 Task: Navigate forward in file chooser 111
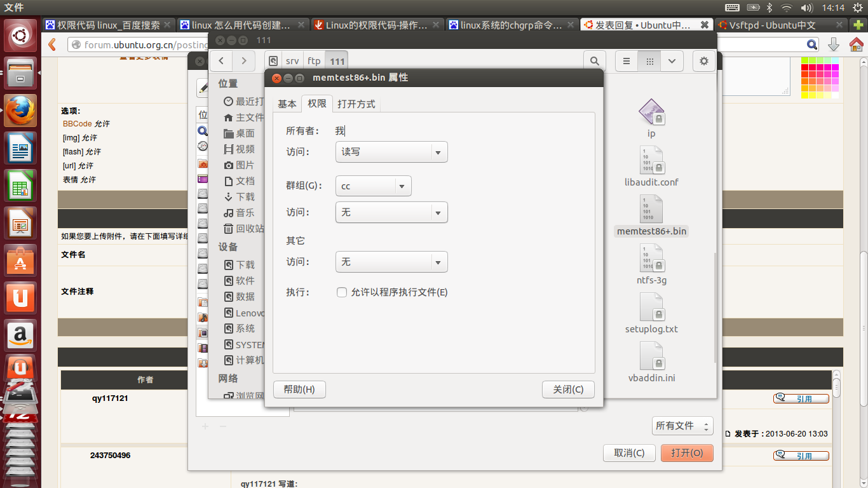(244, 61)
